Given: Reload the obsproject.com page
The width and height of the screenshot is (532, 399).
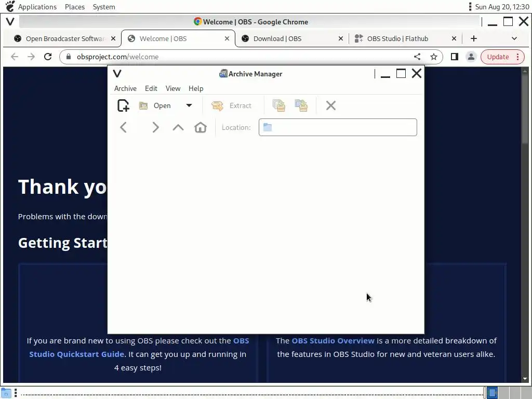Looking at the screenshot, I should [x=48, y=57].
